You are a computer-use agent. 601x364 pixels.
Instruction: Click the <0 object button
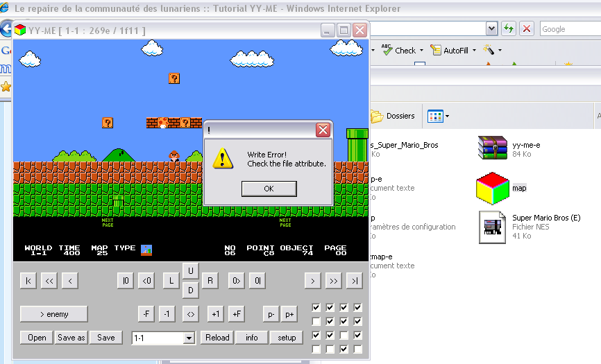coord(146,281)
